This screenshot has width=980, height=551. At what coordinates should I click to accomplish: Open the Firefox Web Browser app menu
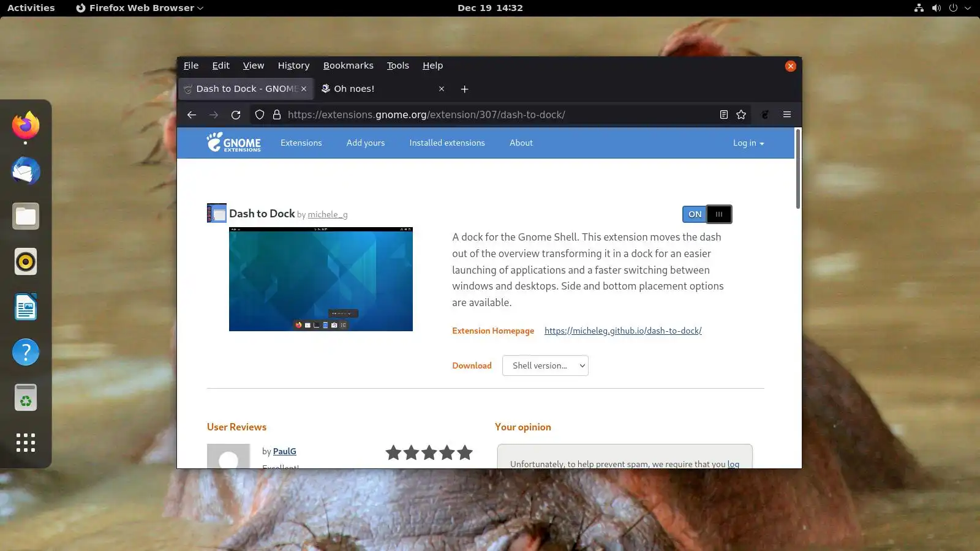(x=140, y=8)
